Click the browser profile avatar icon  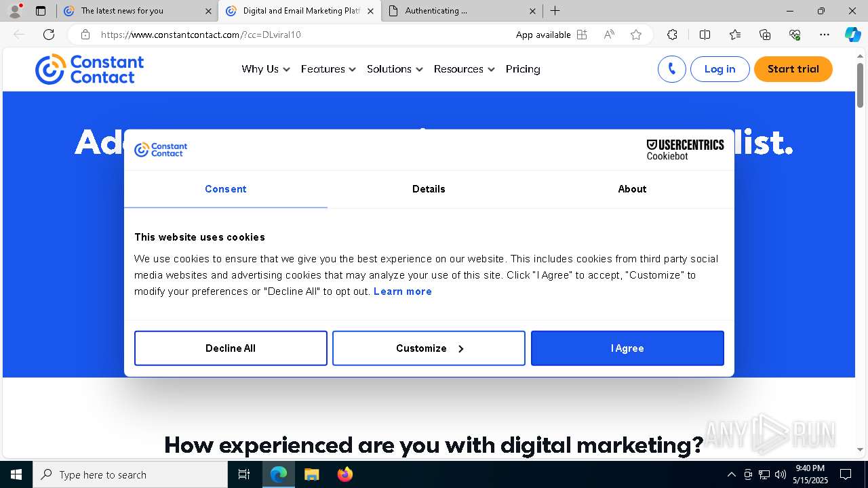click(x=15, y=11)
